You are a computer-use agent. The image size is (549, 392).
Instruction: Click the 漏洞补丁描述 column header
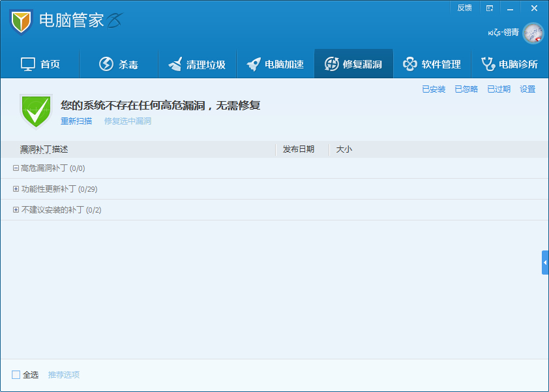pyautogui.click(x=44, y=149)
